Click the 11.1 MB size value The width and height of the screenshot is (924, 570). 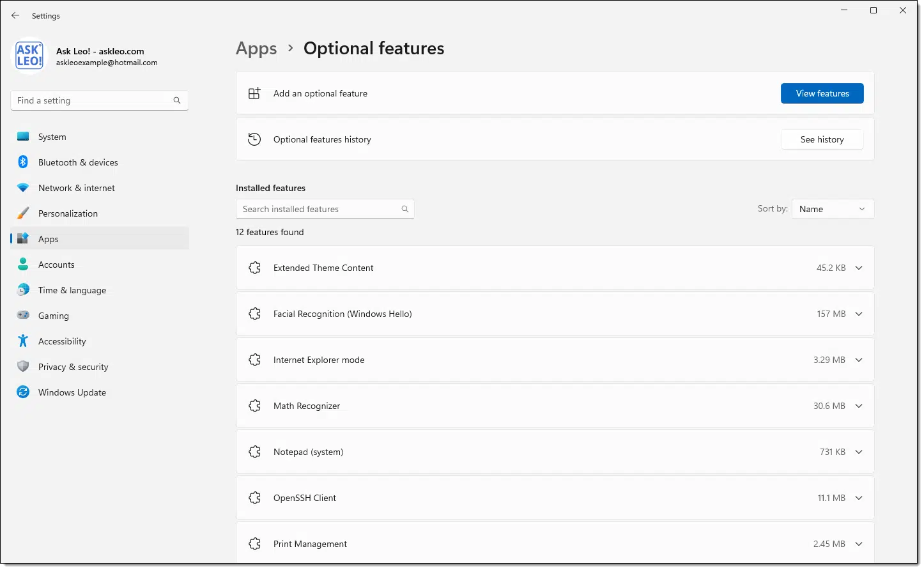831,498
